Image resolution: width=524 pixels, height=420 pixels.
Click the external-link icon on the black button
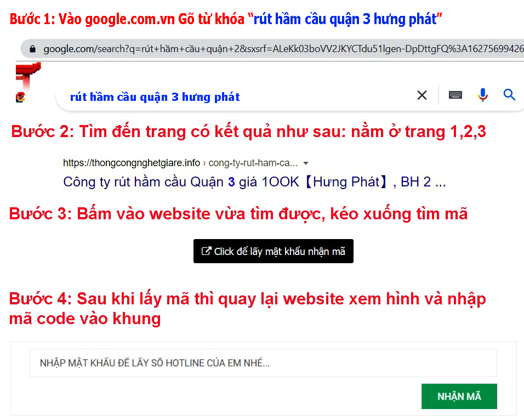click(206, 251)
